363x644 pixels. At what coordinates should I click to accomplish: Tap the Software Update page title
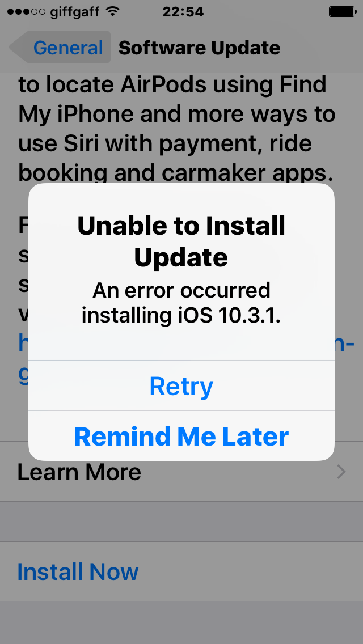pyautogui.click(x=200, y=48)
